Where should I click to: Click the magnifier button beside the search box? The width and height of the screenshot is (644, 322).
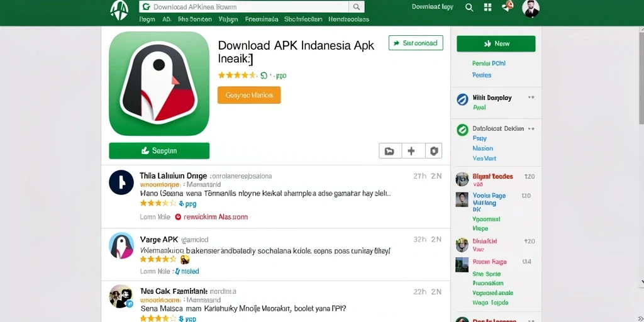tap(357, 6)
